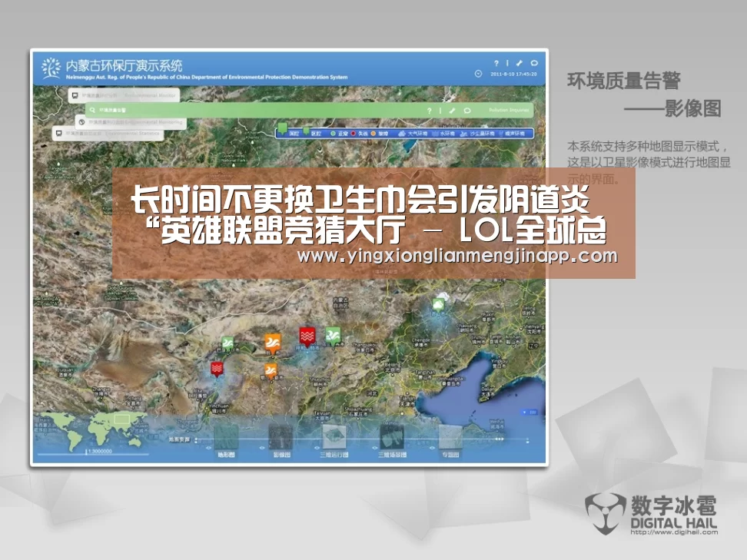The width and height of the screenshot is (747, 560).
Task: Click the 地图资源 map resources label
Action: (x=179, y=439)
